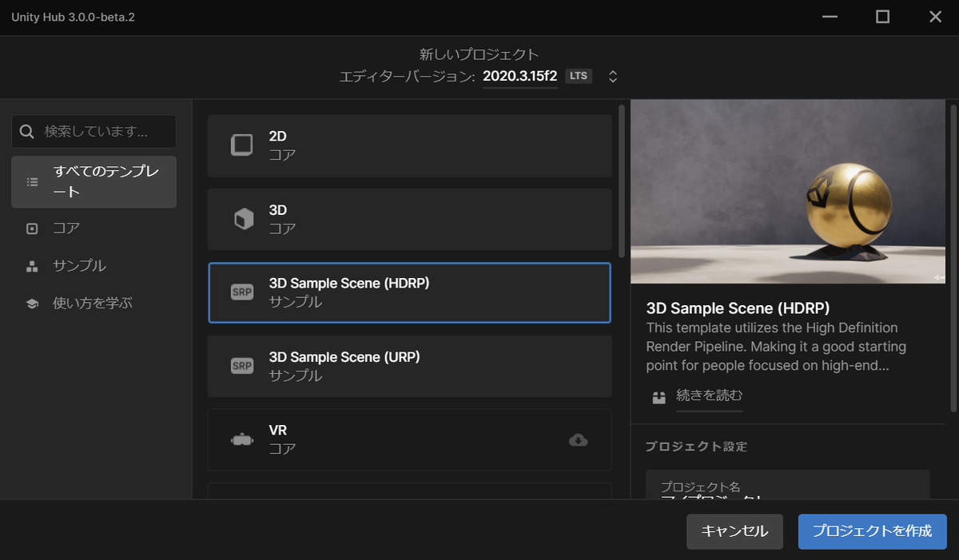Click the プロジェクト設定 section heading
The width and height of the screenshot is (959, 560).
[696, 447]
